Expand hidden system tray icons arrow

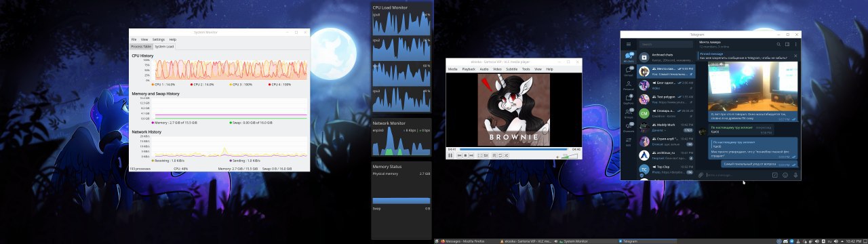pyautogui.click(x=842, y=241)
